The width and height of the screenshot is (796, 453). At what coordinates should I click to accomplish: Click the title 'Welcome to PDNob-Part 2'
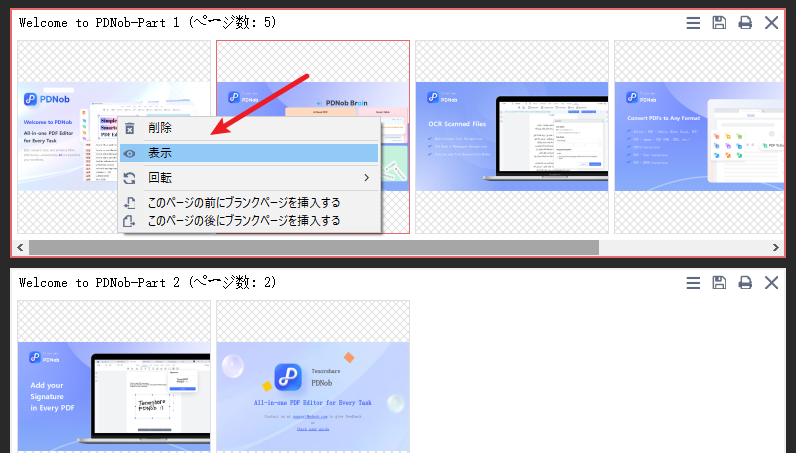[99, 283]
